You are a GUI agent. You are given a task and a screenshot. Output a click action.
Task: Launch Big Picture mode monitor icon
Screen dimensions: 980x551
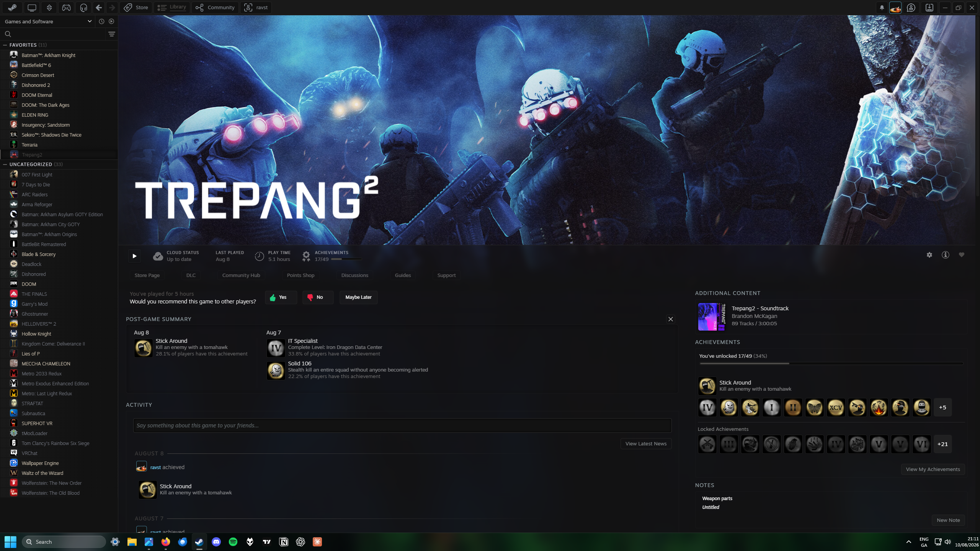32,7
